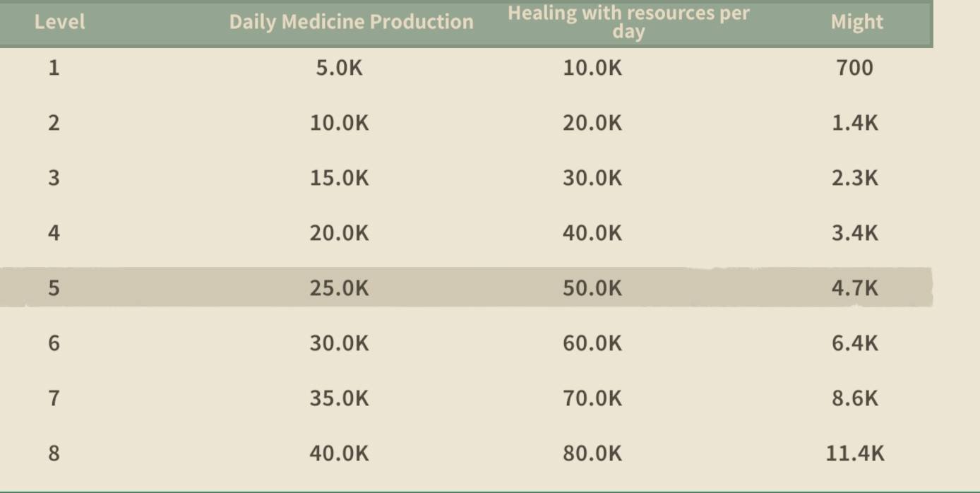This screenshot has width=980, height=493.
Task: Click the 8.6K might value
Action: [855, 398]
